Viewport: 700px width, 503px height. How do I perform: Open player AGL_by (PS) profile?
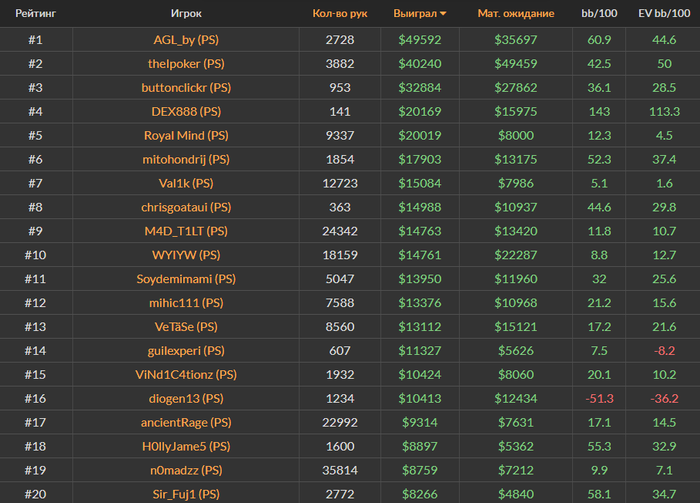(186, 40)
